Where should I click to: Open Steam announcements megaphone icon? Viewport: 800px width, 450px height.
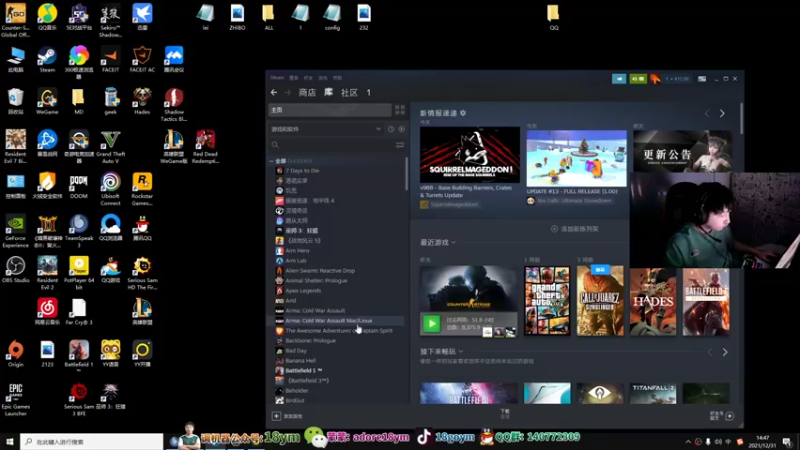(x=619, y=79)
